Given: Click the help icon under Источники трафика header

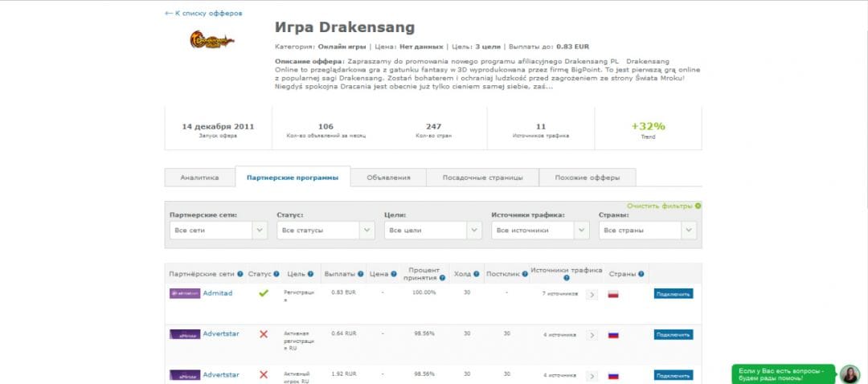Looking at the screenshot, I should (x=567, y=278).
